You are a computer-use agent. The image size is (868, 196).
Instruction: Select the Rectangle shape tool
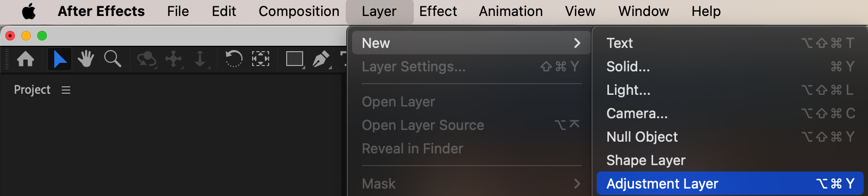coord(295,59)
